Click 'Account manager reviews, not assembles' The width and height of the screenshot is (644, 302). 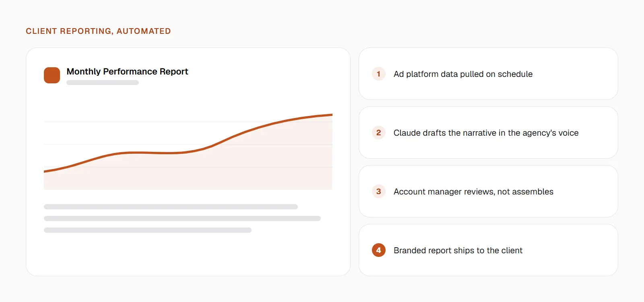[x=473, y=192]
